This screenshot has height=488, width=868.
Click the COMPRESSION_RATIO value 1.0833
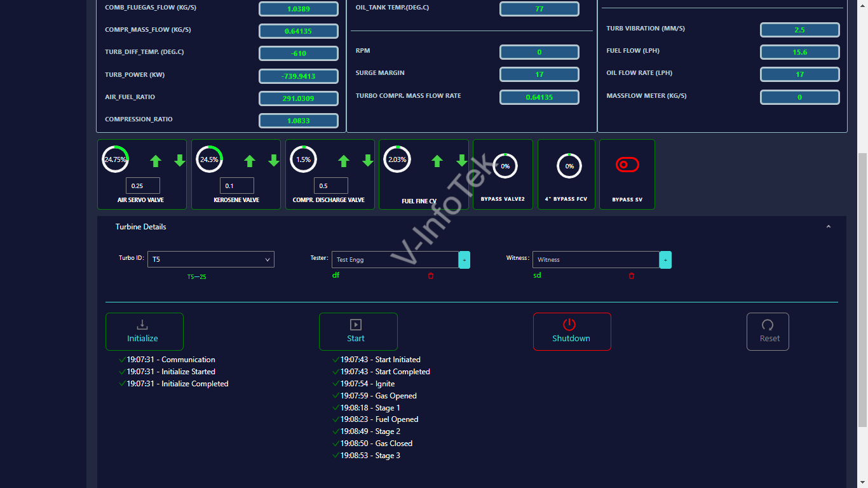[x=299, y=121]
